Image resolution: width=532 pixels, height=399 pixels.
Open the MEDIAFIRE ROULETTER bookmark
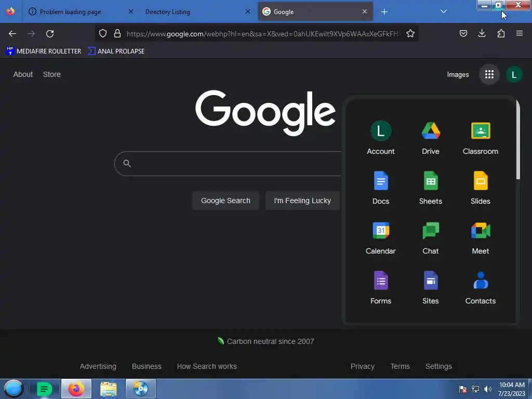point(44,51)
